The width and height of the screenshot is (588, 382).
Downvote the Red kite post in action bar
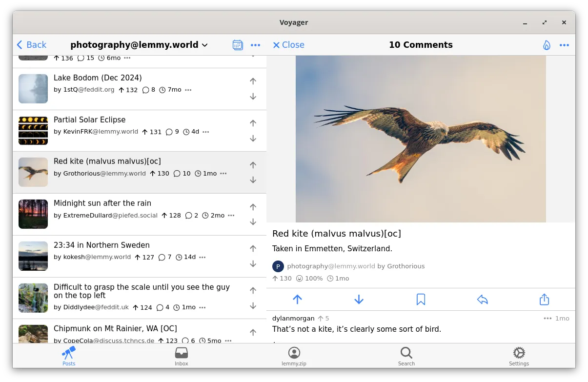click(x=359, y=300)
